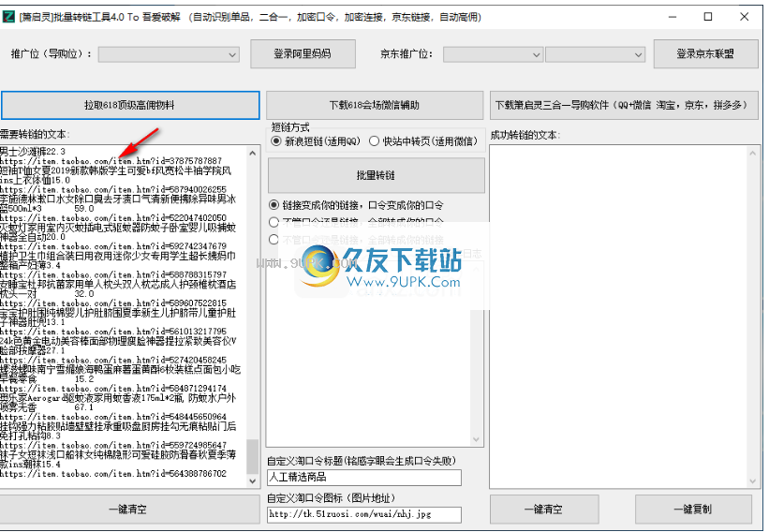This screenshot has width=769, height=532.
Task: Select 不管口令还是链接，全部转成你的链接 option
Action: tap(356, 240)
